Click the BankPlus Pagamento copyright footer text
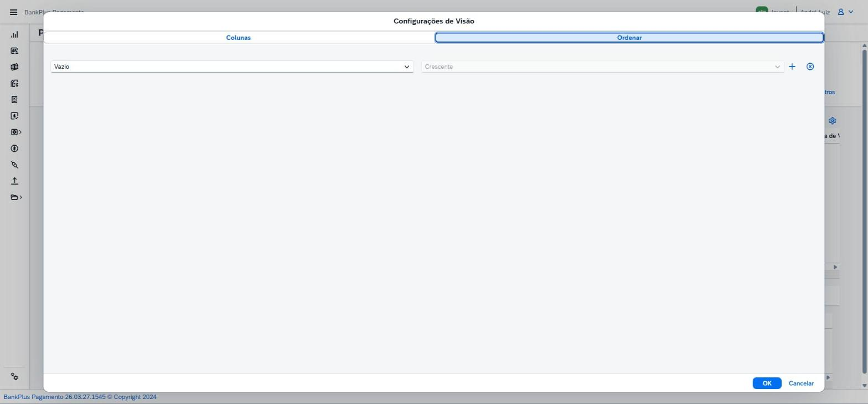Screen dimensions: 868x404 pyautogui.click(x=80, y=397)
